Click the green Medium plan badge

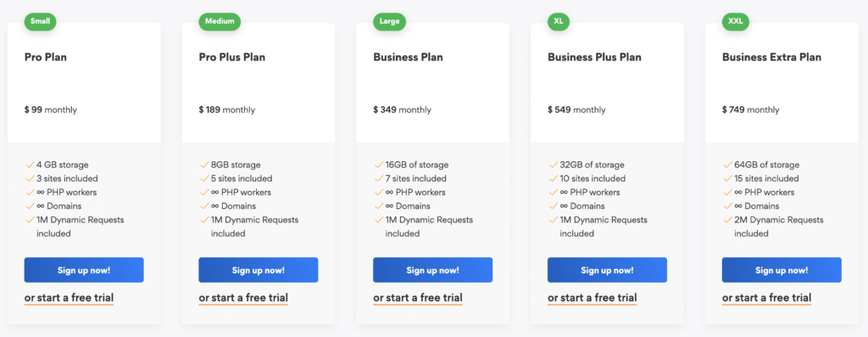(x=220, y=21)
